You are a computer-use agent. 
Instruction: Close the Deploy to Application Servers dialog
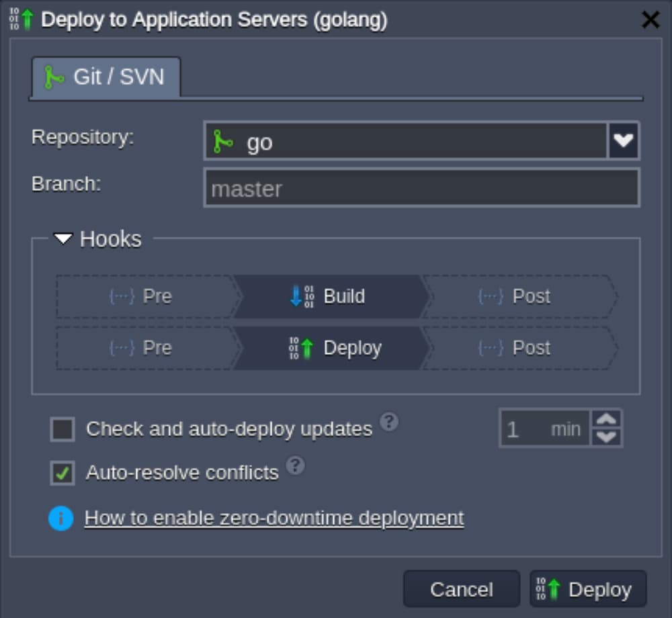pyautogui.click(x=650, y=20)
